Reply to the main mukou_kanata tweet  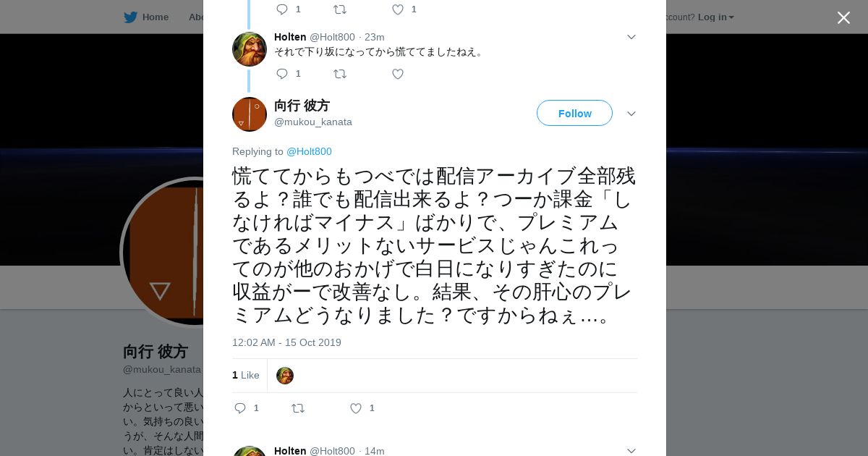coord(241,408)
